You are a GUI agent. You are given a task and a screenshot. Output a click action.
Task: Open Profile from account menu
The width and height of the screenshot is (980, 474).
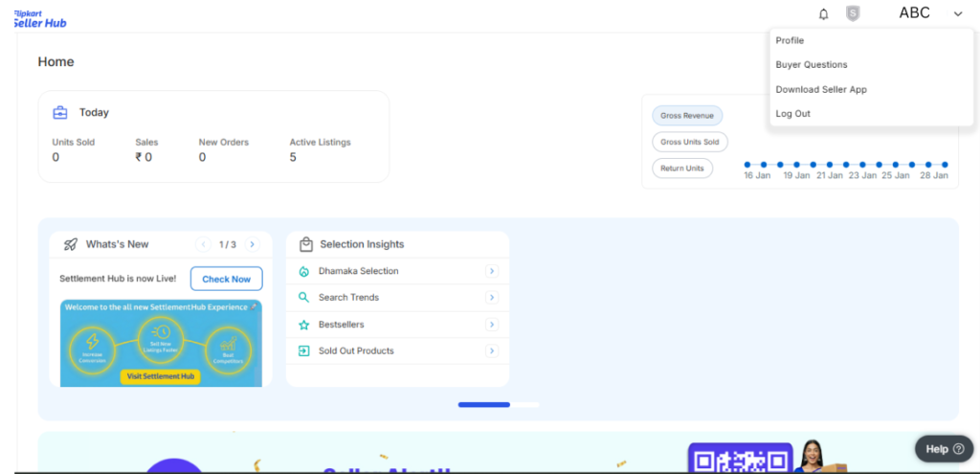790,40
